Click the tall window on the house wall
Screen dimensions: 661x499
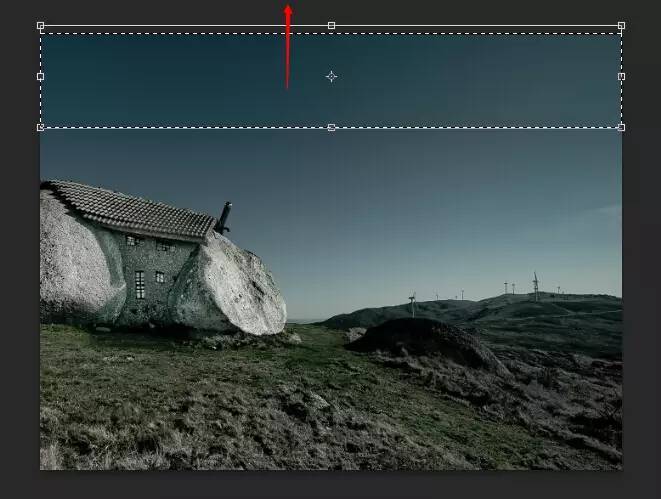(x=140, y=284)
